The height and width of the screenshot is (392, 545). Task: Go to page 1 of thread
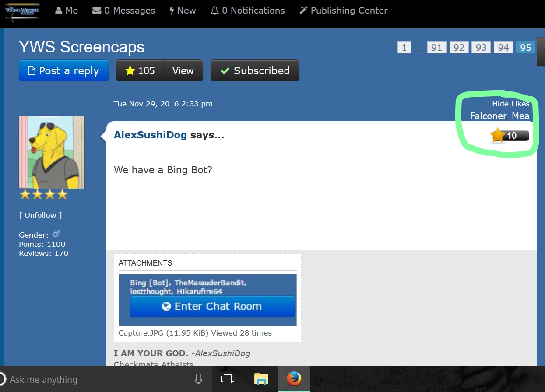click(x=404, y=47)
